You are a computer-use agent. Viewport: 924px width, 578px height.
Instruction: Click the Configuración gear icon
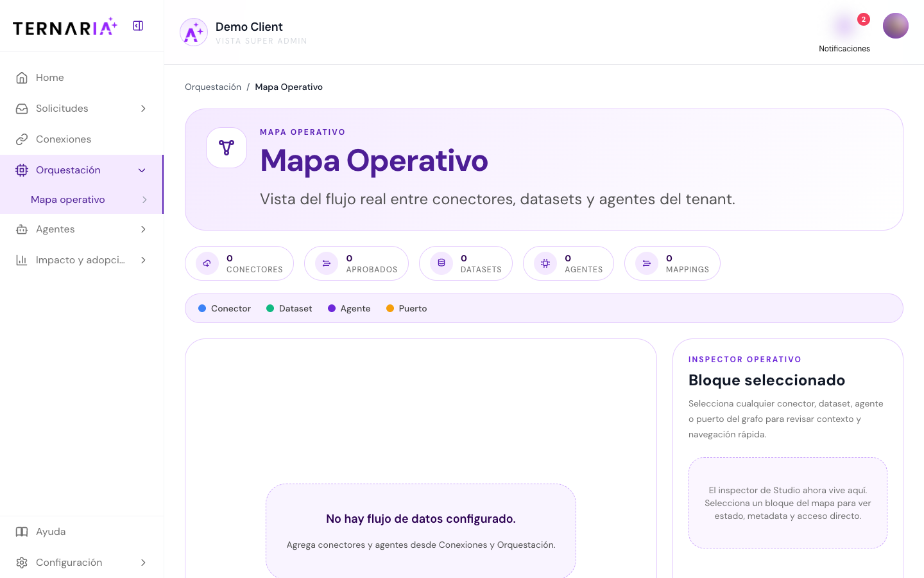(22, 563)
